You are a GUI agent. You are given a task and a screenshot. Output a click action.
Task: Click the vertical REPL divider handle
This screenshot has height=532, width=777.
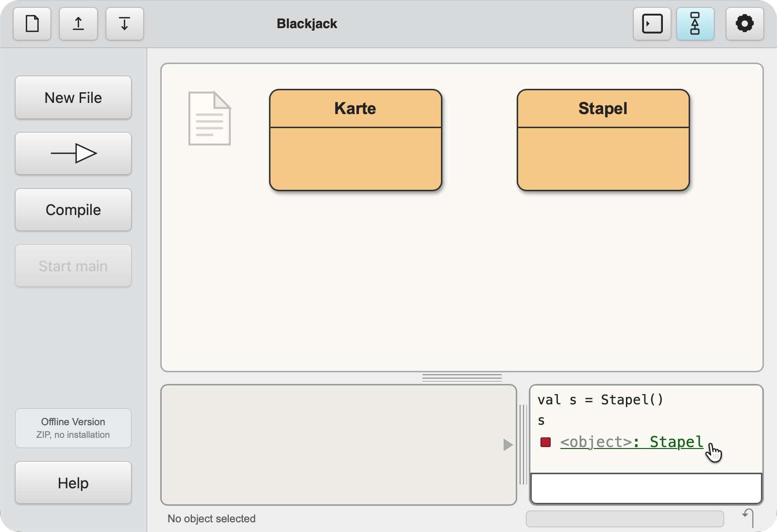click(523, 445)
